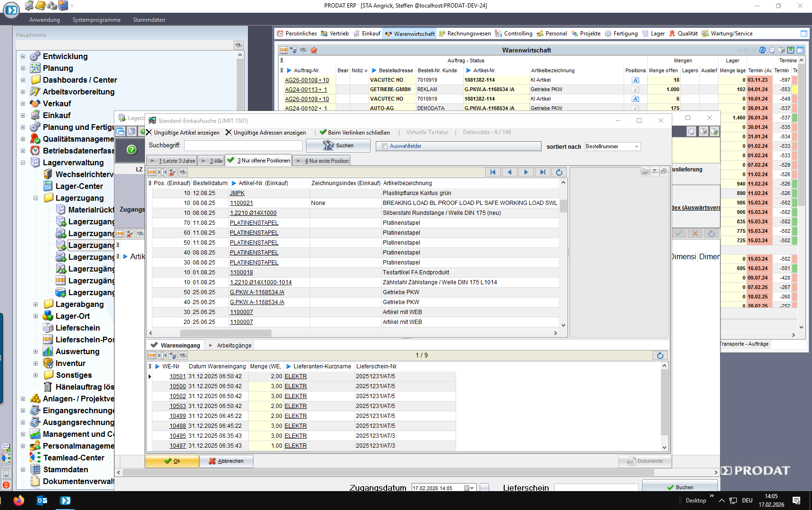Click filter icon in Warenwirtschaft toolbar
Viewport: 812px width, 510px height.
(294, 50)
